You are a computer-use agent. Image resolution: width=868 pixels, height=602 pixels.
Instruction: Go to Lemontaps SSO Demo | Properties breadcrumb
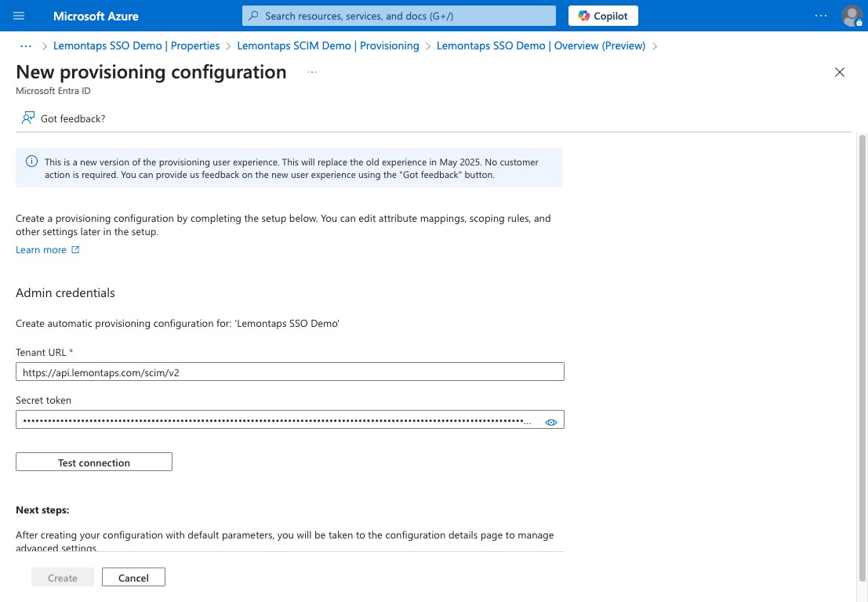[136, 46]
